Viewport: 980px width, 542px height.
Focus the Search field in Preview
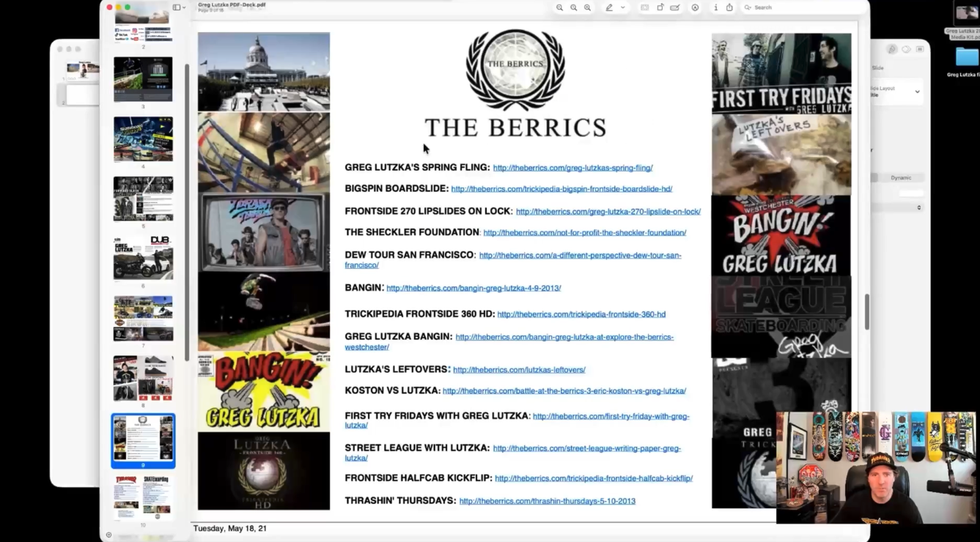(803, 7)
